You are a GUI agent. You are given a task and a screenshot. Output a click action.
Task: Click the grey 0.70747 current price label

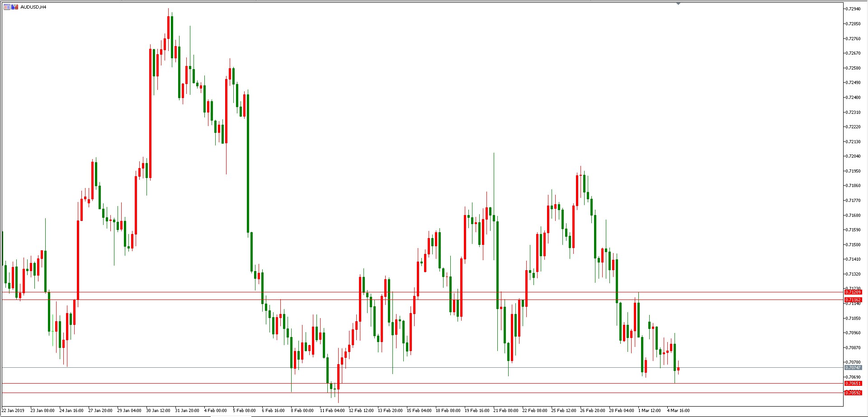(x=853, y=368)
